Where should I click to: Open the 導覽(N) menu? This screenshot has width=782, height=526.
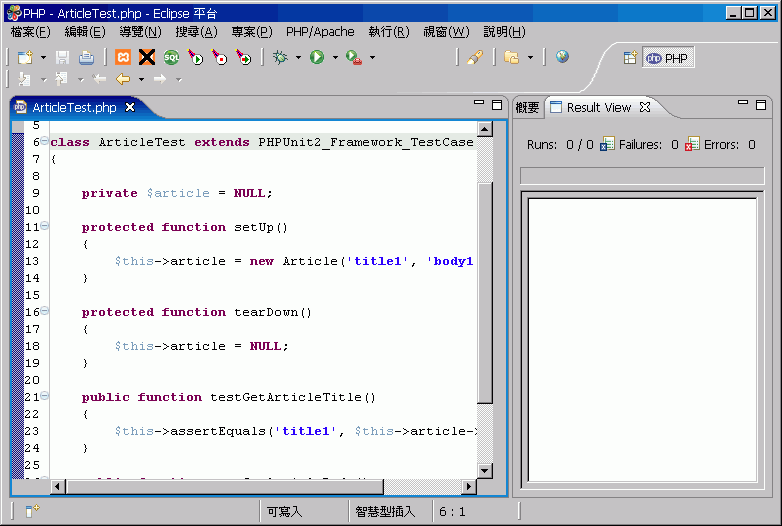(140, 32)
